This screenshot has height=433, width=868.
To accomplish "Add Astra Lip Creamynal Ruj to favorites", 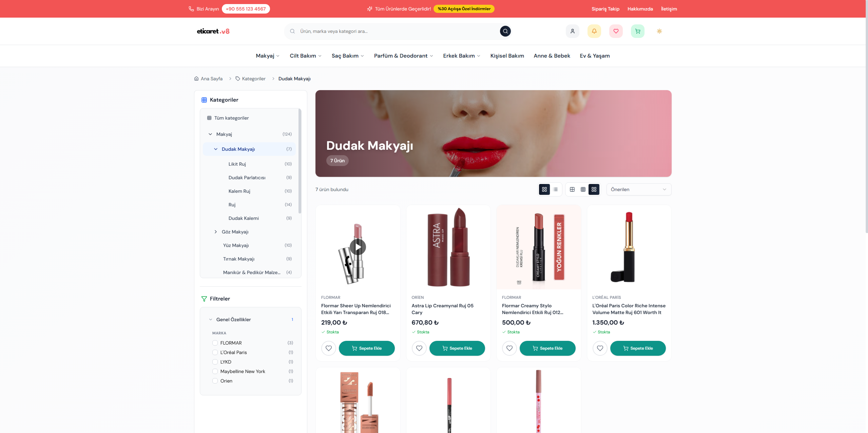I will (x=419, y=348).
